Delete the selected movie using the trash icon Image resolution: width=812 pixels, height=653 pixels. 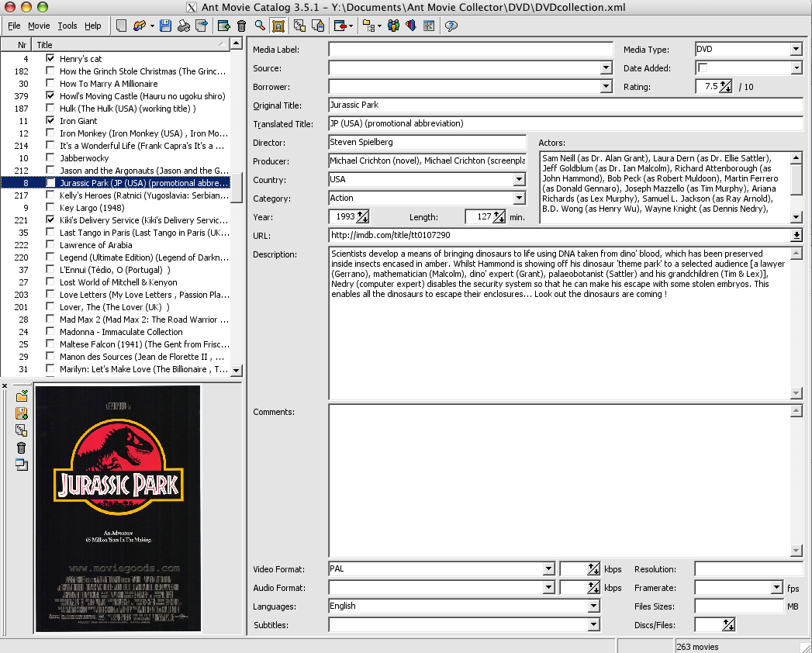click(241, 26)
